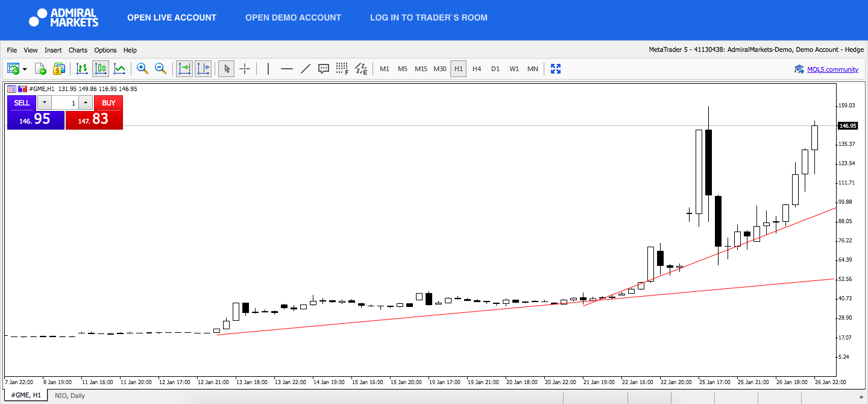Screen dimensions: 868x404
Task: Click the red status arrows in bottom corner
Action: 862,397
